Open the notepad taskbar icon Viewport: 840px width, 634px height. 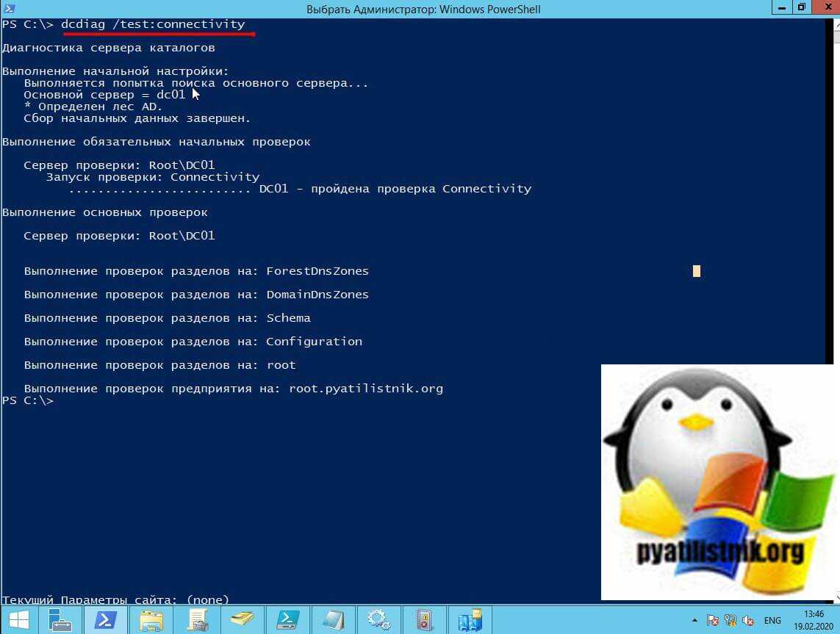point(333,620)
